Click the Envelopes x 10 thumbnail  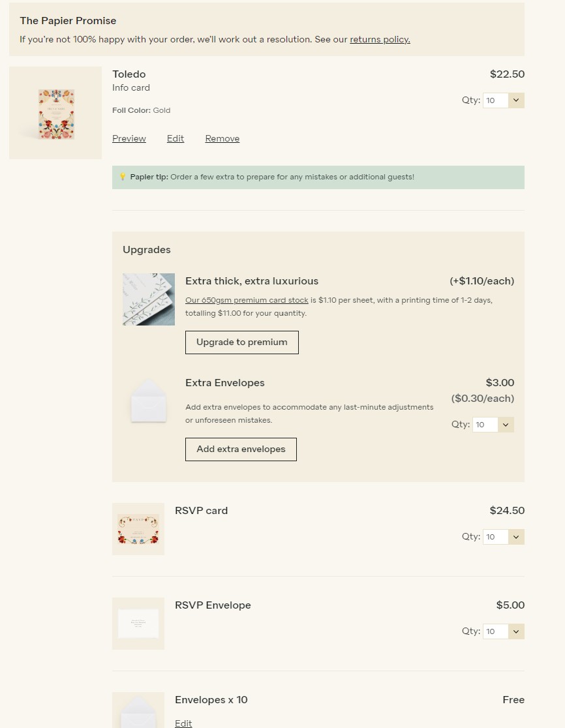click(138, 710)
